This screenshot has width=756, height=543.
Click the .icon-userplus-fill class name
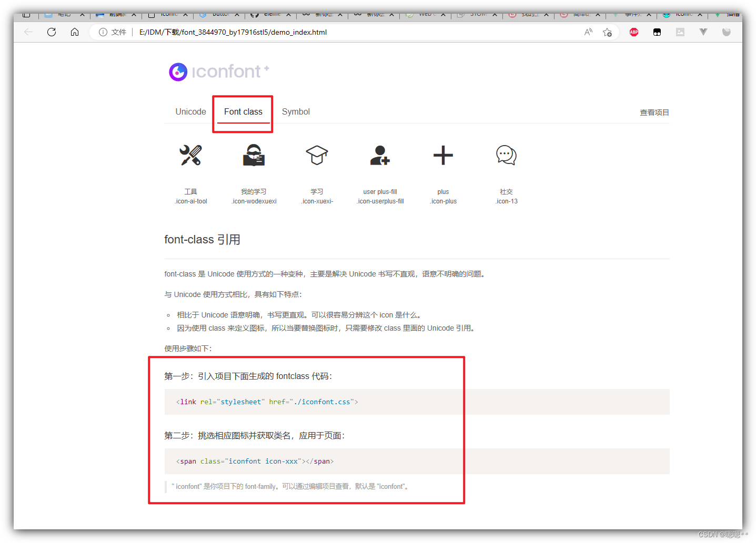point(380,201)
